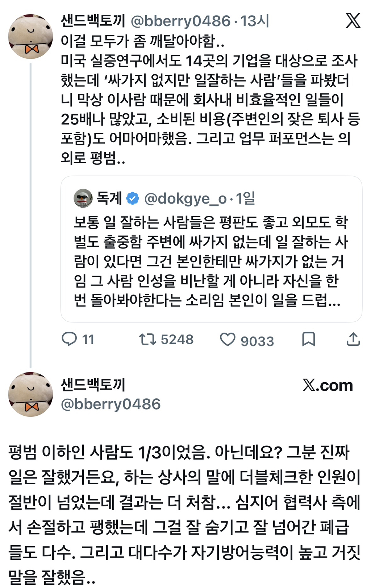The width and height of the screenshot is (371, 588).
Task: Tap the share upload icon
Action: [x=353, y=339]
